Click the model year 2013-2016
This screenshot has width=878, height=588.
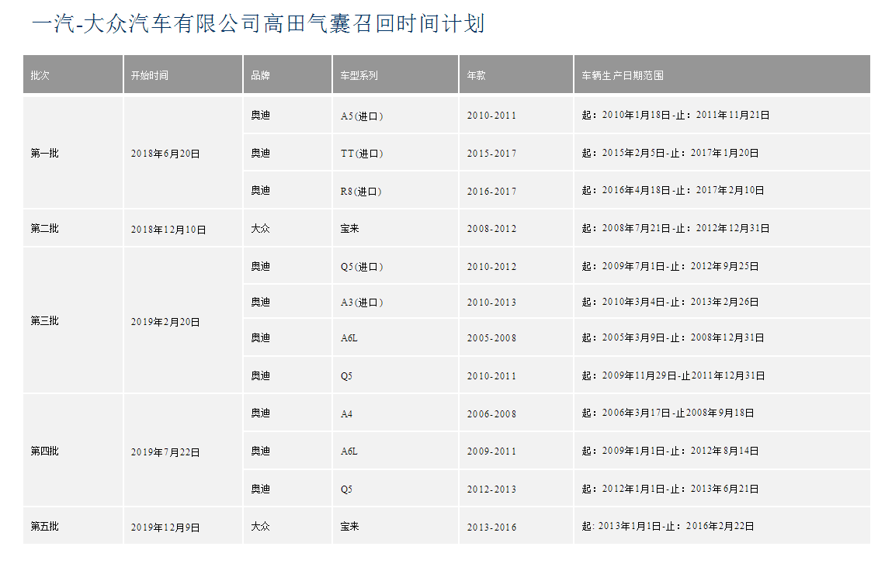click(491, 527)
